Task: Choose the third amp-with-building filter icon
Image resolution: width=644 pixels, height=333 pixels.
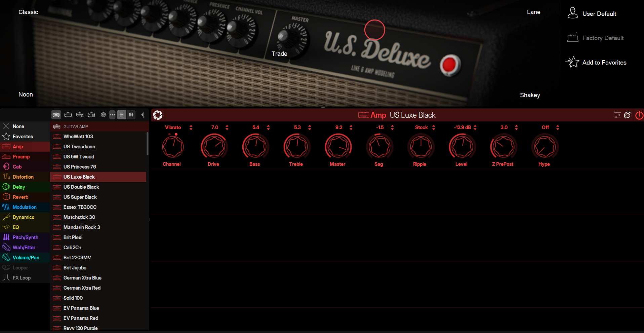Action: (x=80, y=115)
